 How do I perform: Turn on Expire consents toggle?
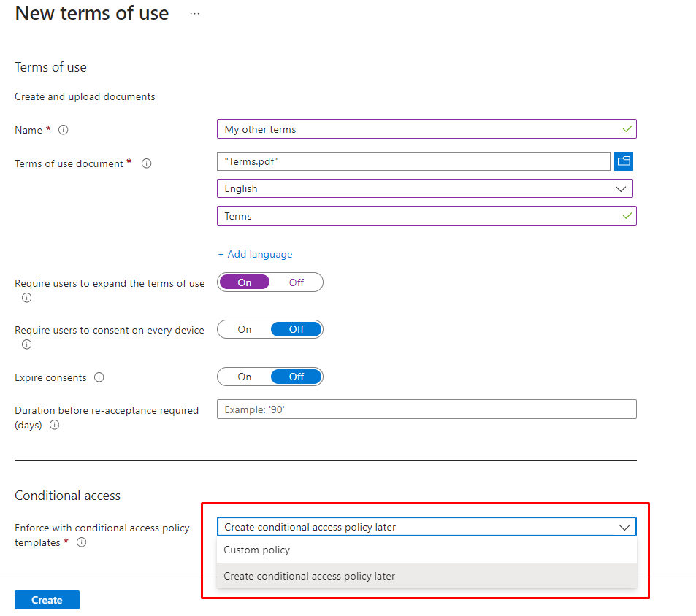click(245, 377)
